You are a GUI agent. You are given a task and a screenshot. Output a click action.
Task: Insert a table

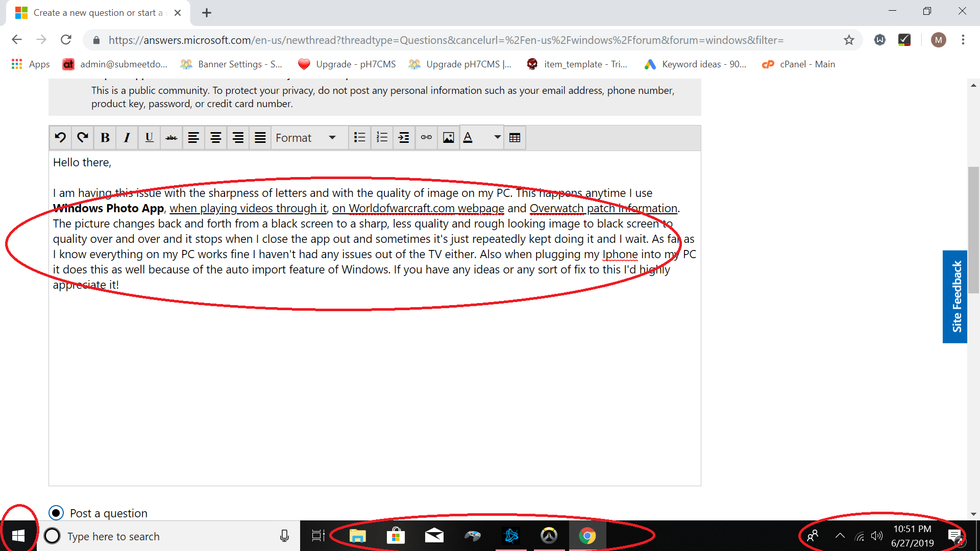pyautogui.click(x=515, y=137)
